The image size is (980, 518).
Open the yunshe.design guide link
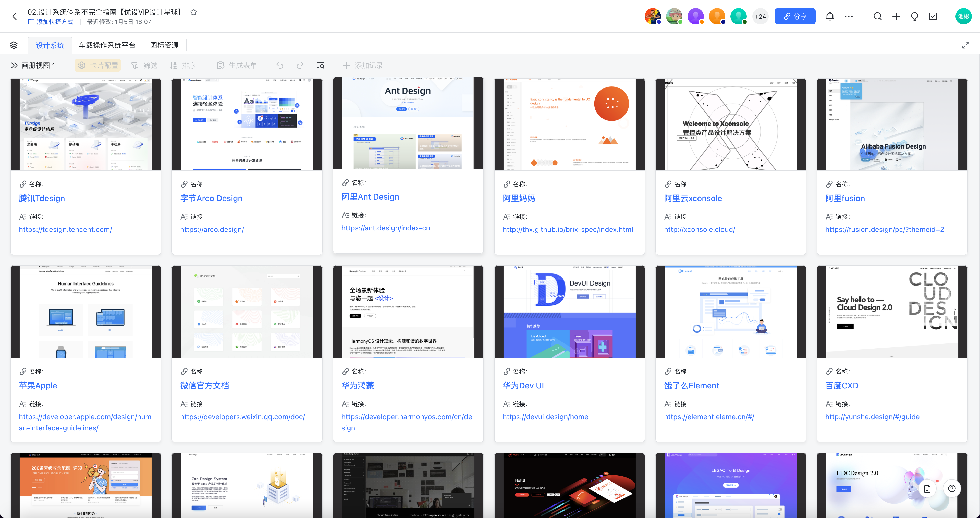coord(872,416)
